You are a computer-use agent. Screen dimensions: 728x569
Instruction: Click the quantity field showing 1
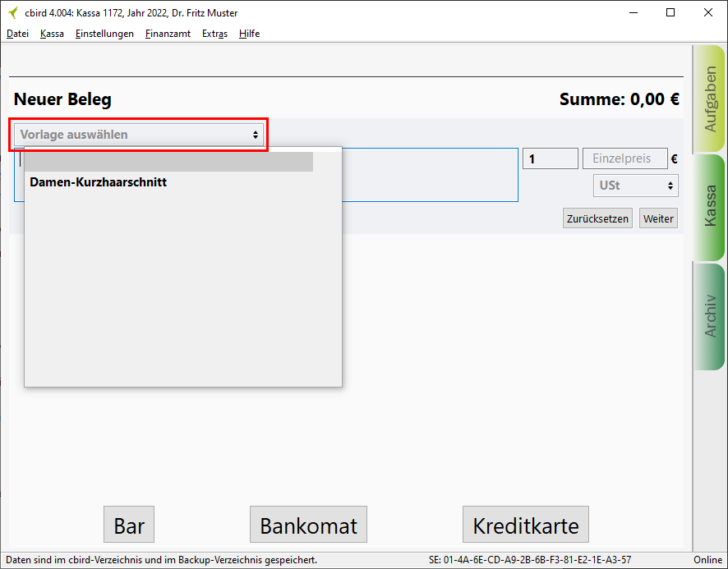point(550,159)
